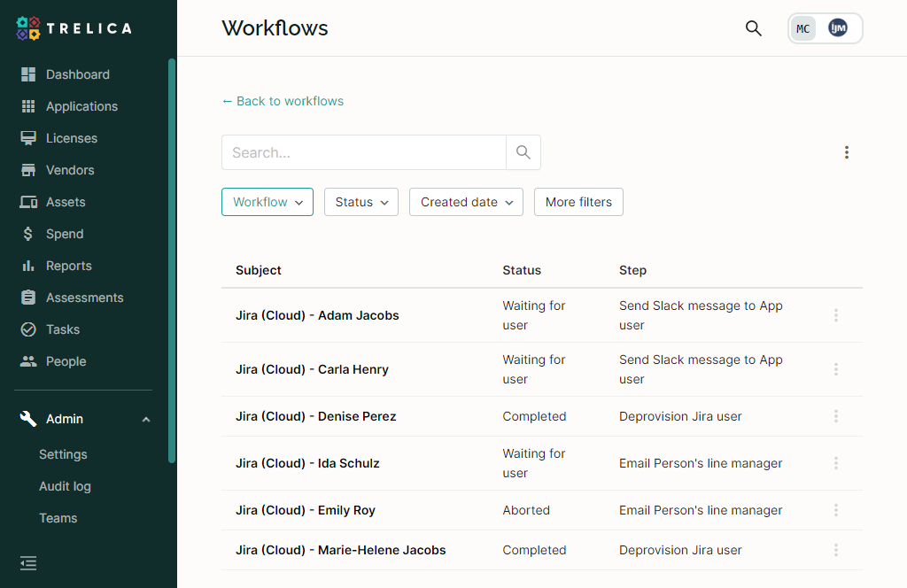This screenshot has width=907, height=588.
Task: Open Assessments in the sidebar
Action: [x=84, y=298]
